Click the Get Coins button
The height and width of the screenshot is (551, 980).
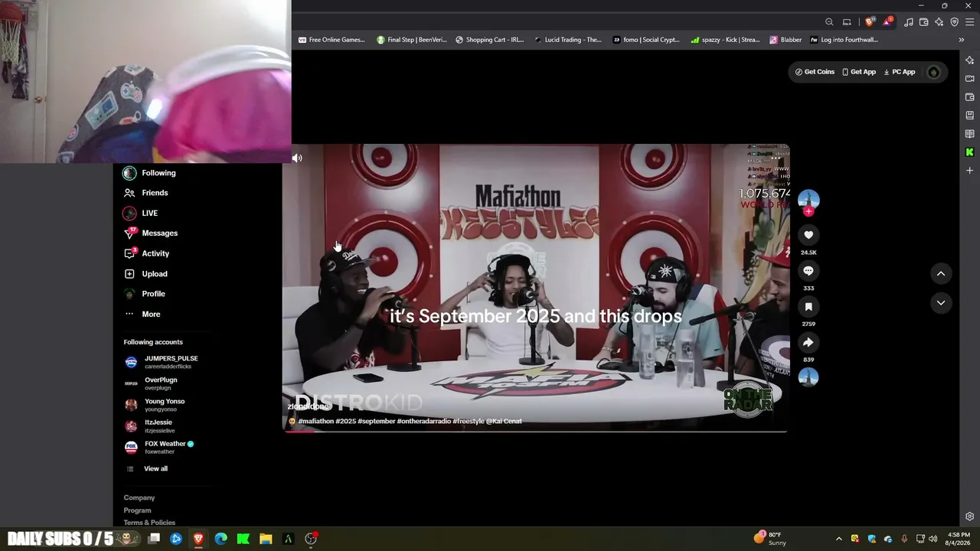tap(815, 72)
